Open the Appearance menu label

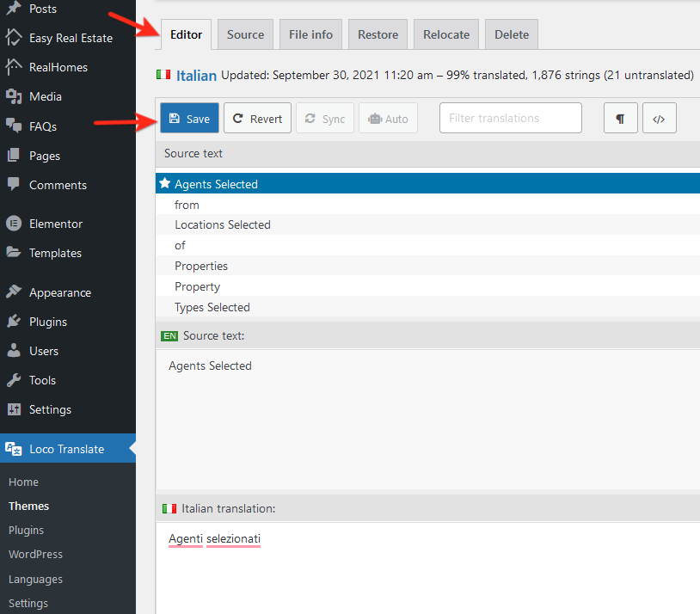(60, 293)
